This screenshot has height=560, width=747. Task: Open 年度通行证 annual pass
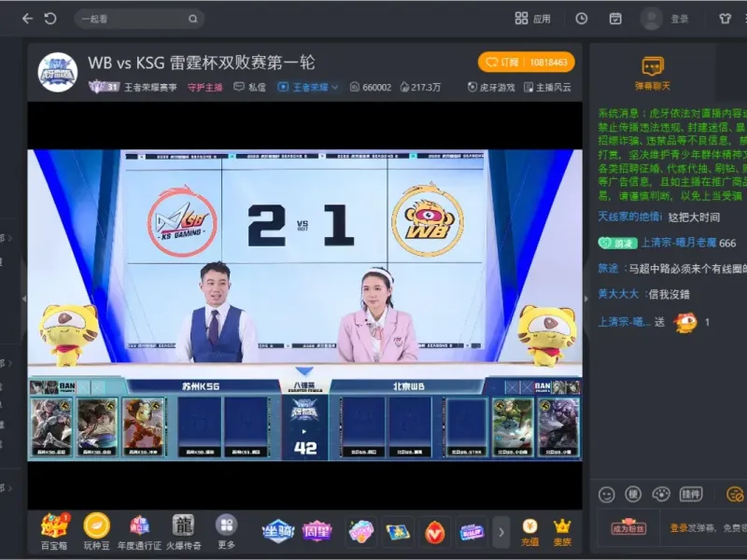[x=139, y=531]
